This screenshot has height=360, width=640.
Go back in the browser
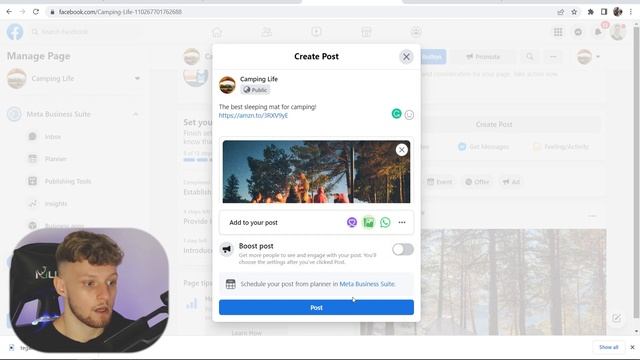tap(9, 12)
